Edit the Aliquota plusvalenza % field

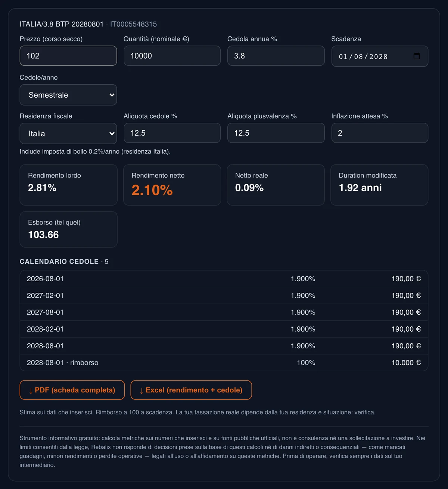pyautogui.click(x=276, y=133)
